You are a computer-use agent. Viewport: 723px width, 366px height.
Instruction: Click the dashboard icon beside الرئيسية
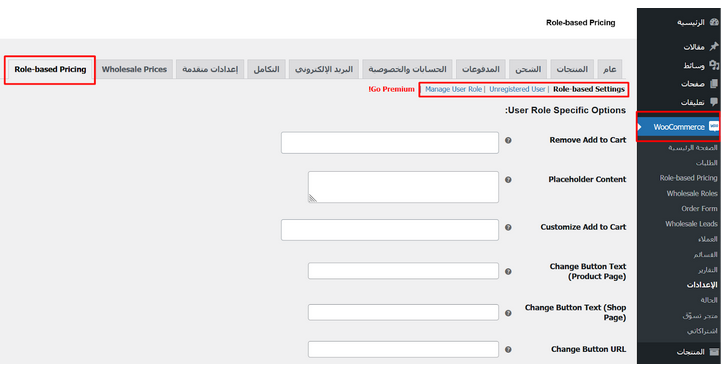coord(714,22)
